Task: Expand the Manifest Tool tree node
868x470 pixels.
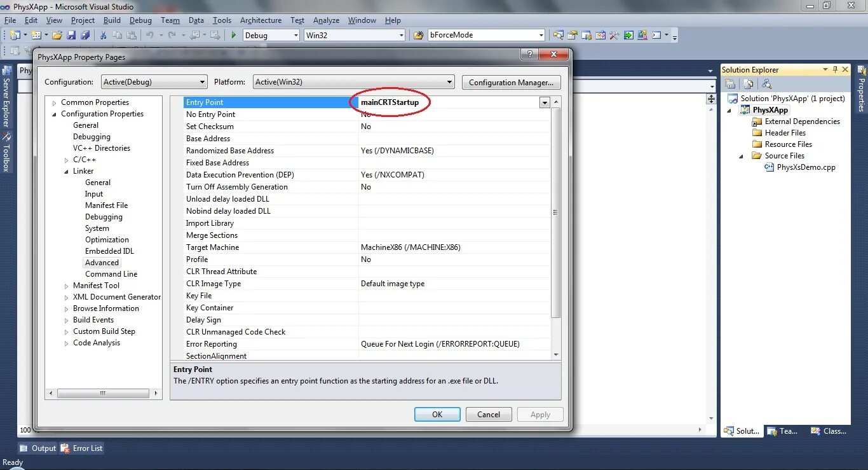Action: (x=67, y=286)
